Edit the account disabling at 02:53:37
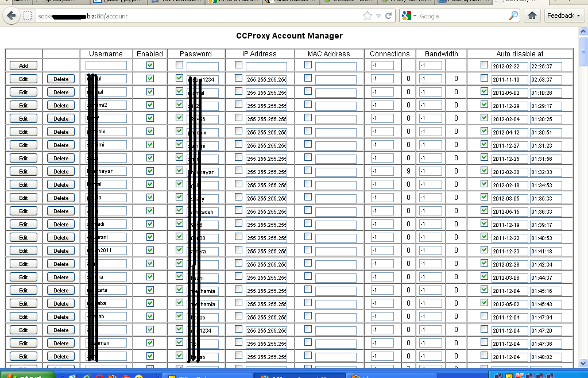Screen dimensions: 588x378 (x=23, y=79)
